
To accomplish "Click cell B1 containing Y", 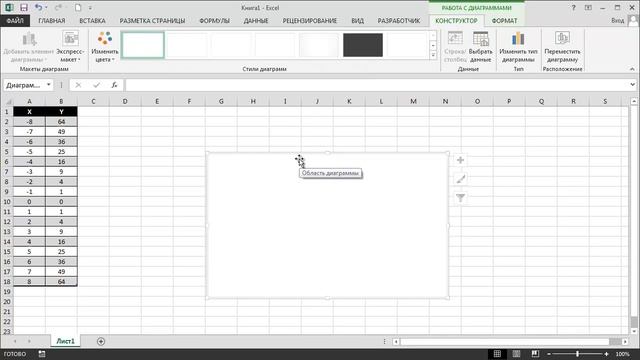I will [x=61, y=112].
